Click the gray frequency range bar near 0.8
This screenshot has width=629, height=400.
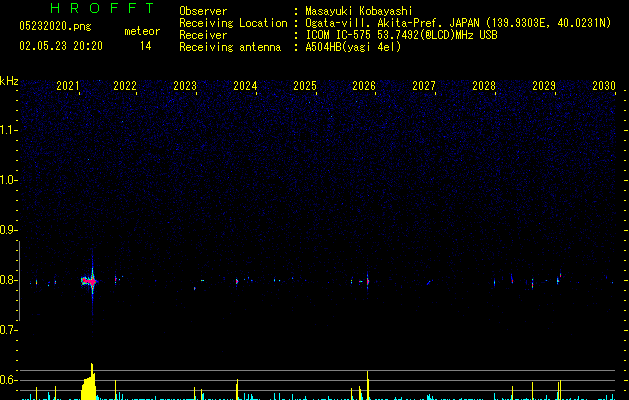19,280
